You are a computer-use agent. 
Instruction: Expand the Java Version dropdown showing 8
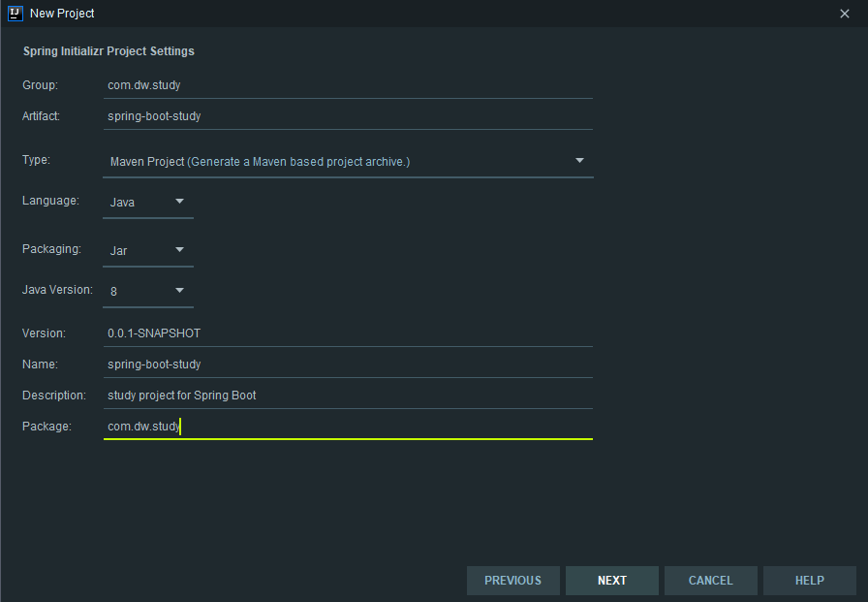point(147,290)
